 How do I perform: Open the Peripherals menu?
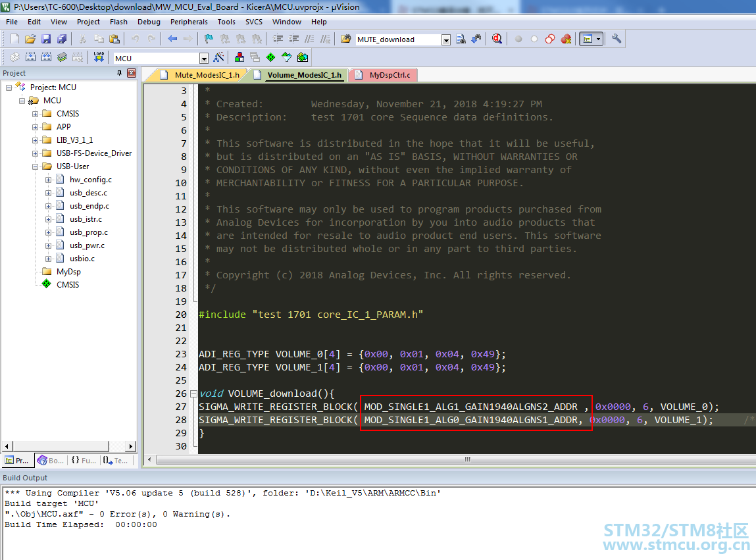189,22
